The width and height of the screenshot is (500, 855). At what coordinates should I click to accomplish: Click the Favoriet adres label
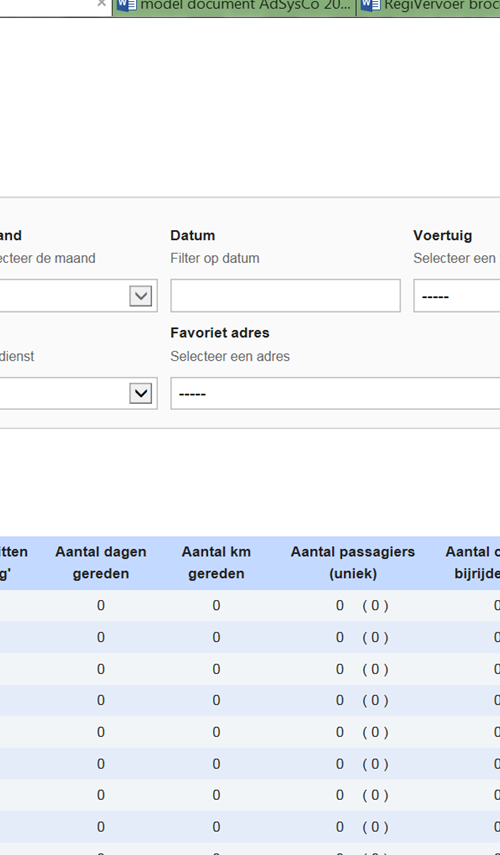coord(220,333)
